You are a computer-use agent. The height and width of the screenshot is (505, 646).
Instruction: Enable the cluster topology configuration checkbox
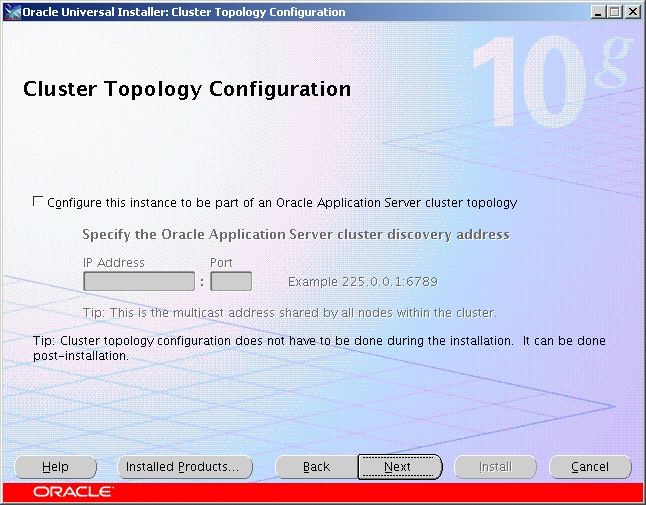[38, 201]
